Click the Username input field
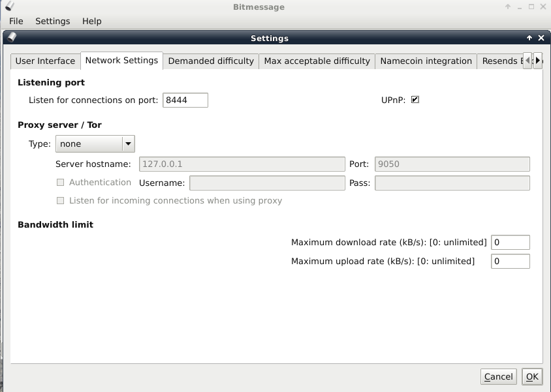 coord(267,183)
